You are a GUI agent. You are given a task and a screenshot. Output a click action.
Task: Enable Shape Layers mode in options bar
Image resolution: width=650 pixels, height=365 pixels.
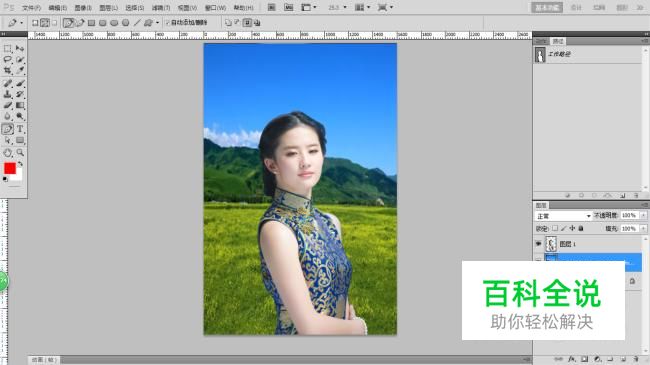click(x=35, y=23)
